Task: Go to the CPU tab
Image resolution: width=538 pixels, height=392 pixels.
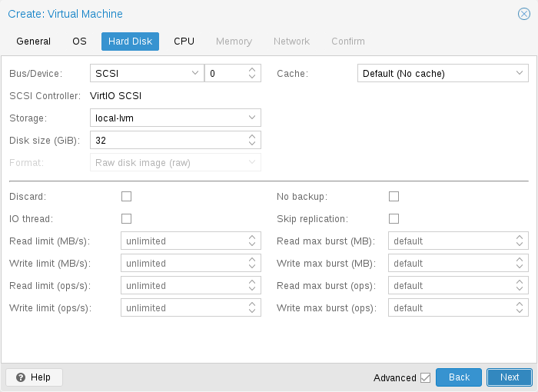Action: (184, 42)
